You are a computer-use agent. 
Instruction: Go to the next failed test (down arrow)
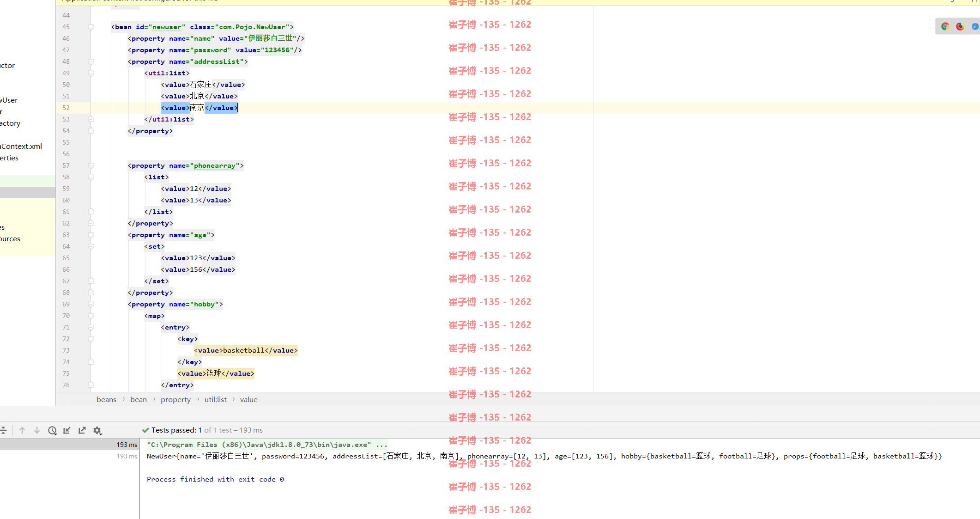37,430
